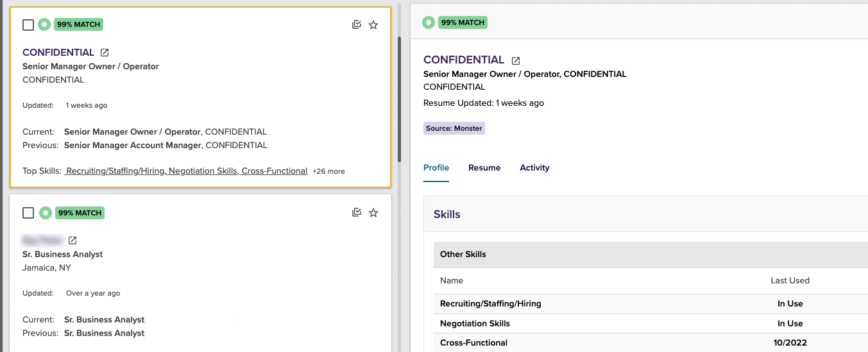Click green status circle in detail panel header

point(429,23)
